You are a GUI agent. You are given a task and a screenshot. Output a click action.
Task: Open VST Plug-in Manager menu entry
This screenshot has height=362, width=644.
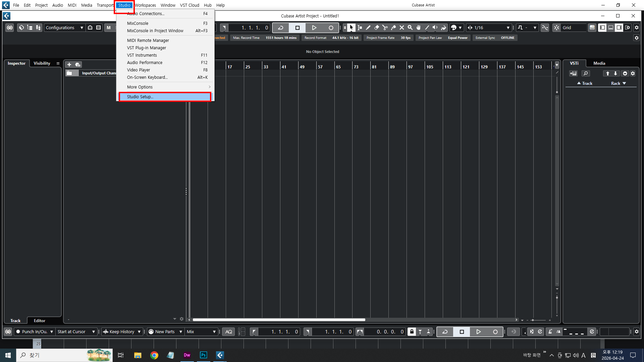(x=165, y=48)
